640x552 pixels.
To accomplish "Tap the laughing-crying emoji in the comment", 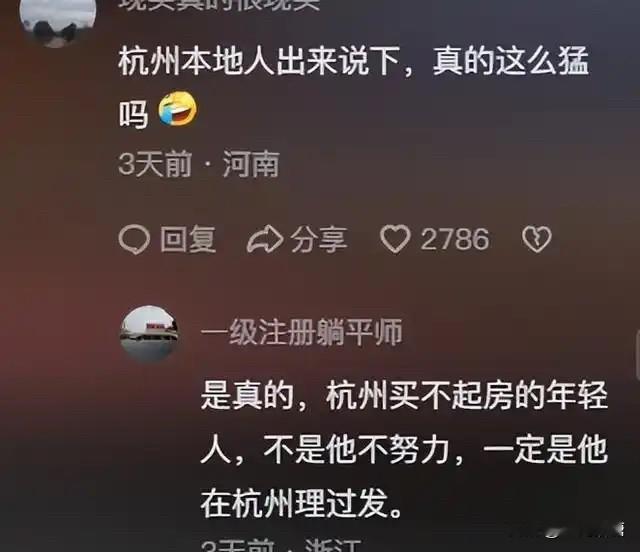I will tap(178, 109).
